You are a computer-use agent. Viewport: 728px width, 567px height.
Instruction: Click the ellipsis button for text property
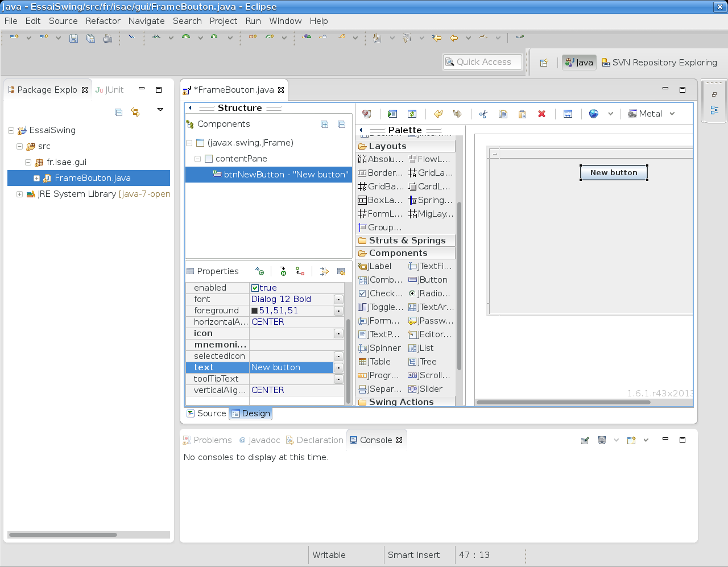tap(338, 367)
